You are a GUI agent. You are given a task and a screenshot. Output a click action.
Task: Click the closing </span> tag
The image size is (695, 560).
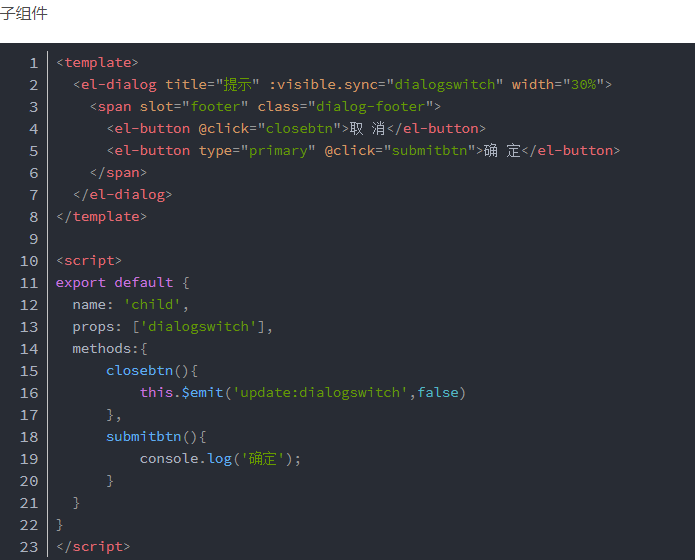(118, 172)
